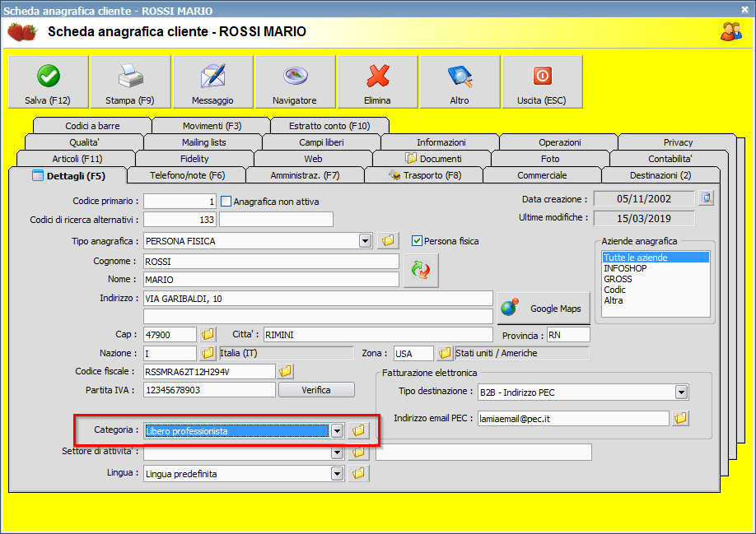Open the folder lookup beside Codice fiscale
The image size is (756, 534).
pyautogui.click(x=286, y=371)
